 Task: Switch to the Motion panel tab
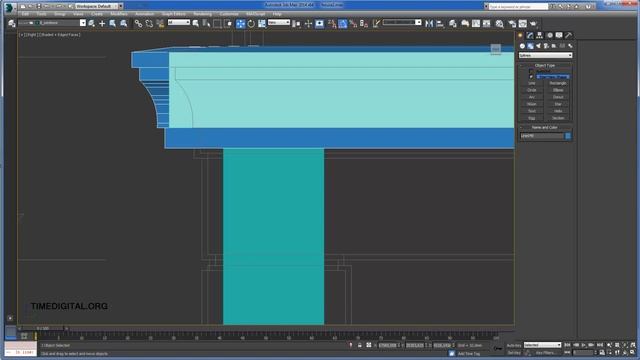549,36
